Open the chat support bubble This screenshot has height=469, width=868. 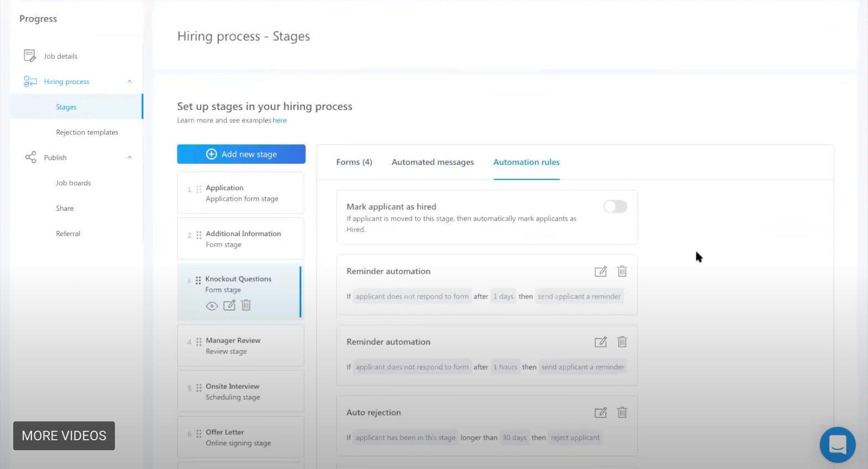coord(837,444)
